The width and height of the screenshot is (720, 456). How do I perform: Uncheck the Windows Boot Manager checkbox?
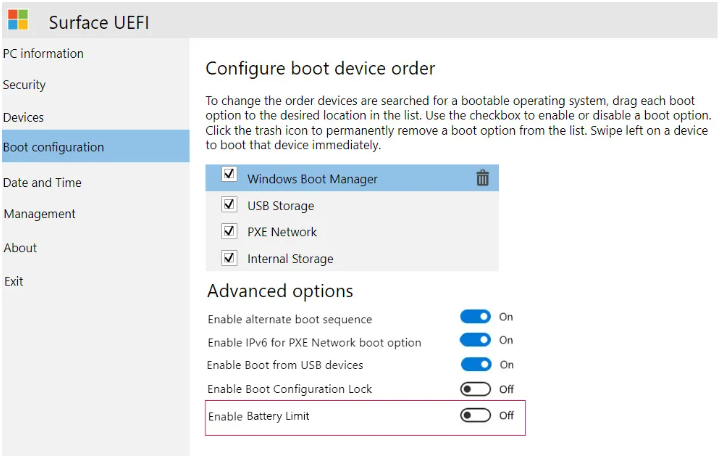tap(229, 174)
